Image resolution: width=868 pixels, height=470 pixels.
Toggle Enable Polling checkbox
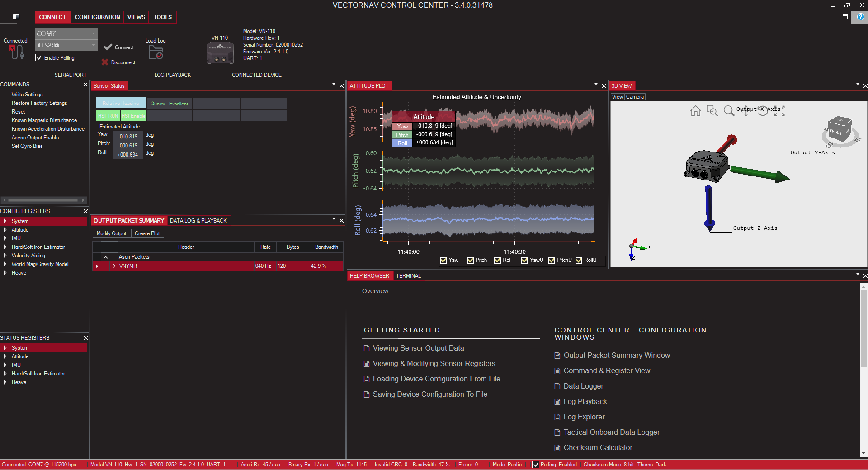click(x=39, y=58)
